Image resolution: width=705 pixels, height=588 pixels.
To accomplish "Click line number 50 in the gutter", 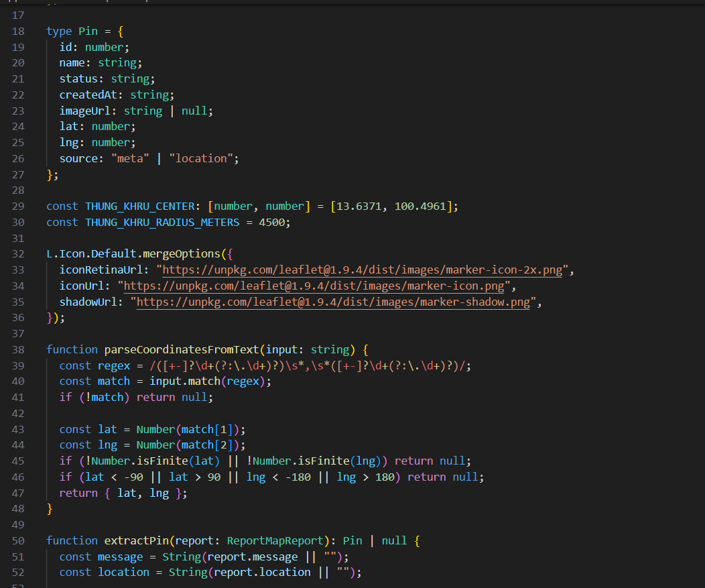I will (18, 541).
